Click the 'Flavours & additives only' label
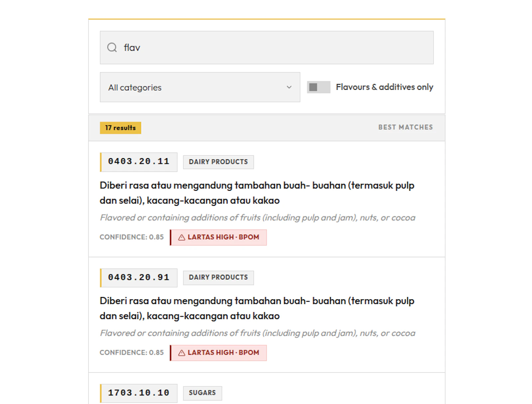Image resolution: width=532 pixels, height=404 pixels. [x=384, y=87]
